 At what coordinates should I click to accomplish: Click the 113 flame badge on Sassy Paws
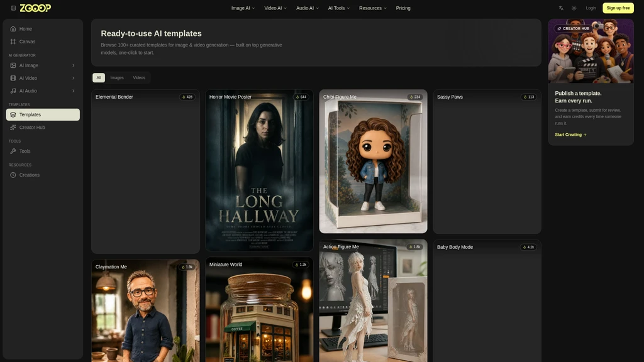click(x=528, y=97)
